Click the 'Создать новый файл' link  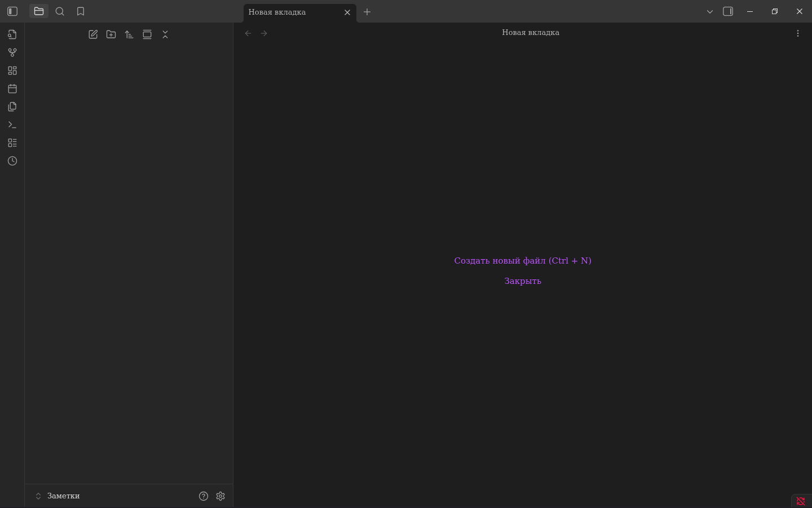522,261
